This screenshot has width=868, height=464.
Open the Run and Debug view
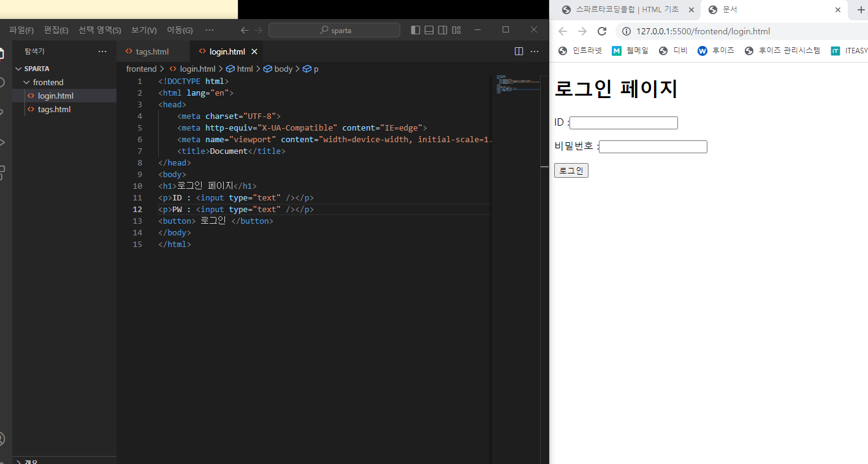pos(2,142)
